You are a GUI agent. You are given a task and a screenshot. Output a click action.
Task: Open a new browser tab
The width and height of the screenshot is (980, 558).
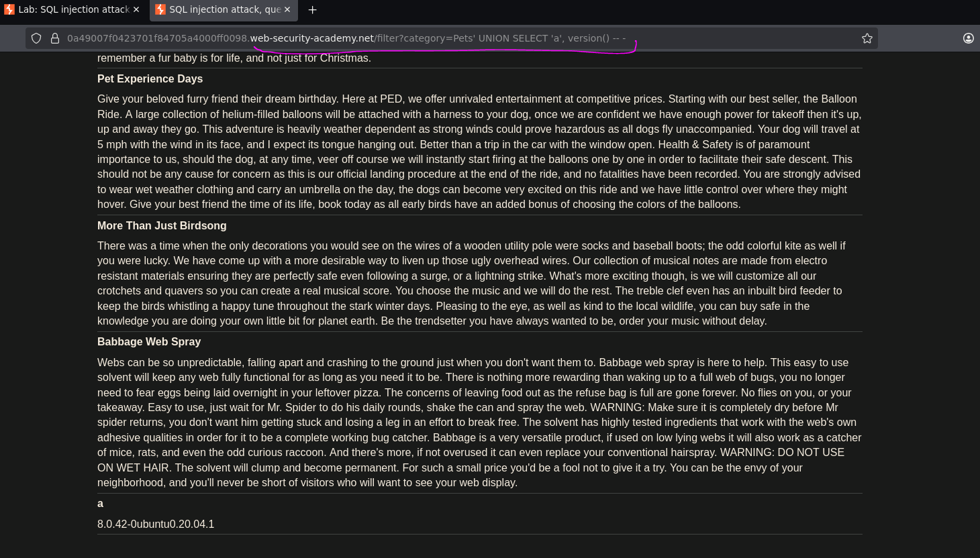pos(312,9)
